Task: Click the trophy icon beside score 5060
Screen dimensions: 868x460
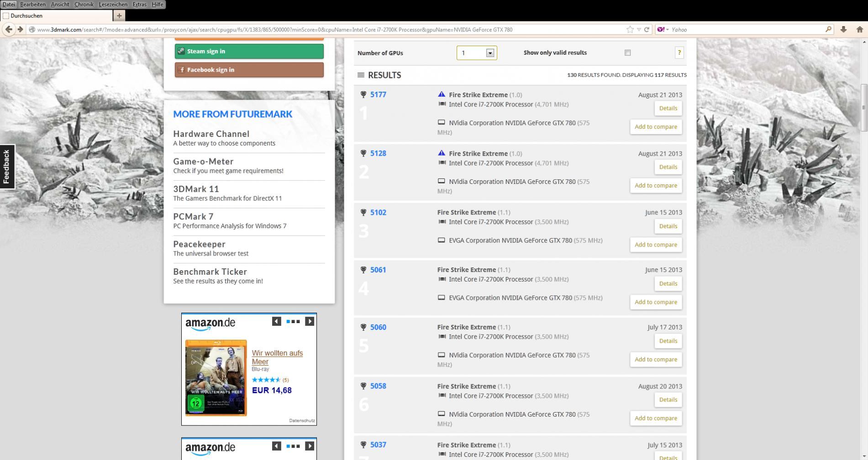Action: 363,327
